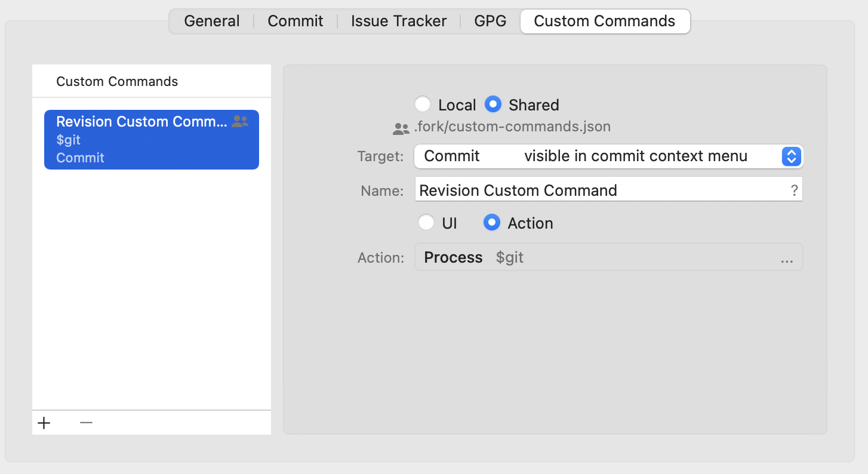Select the UI radio button
The height and width of the screenshot is (474, 868).
(427, 222)
